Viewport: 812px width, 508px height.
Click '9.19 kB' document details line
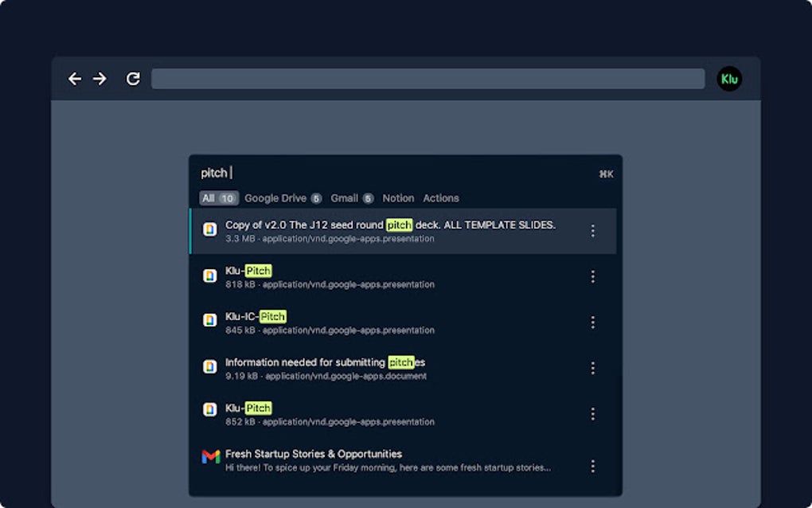326,376
